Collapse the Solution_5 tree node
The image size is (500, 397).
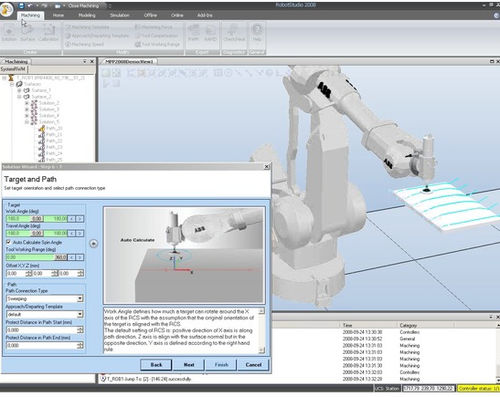pos(27,122)
